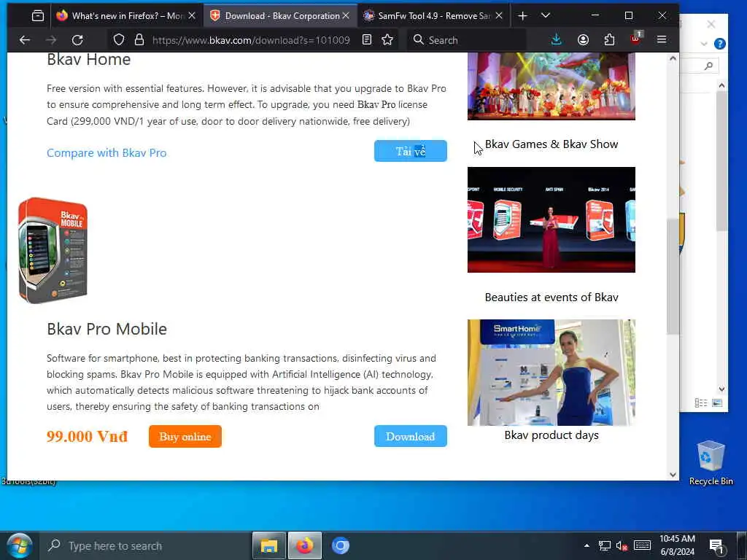Open the notification action center
The image size is (747, 560).
pyautogui.click(x=716, y=546)
